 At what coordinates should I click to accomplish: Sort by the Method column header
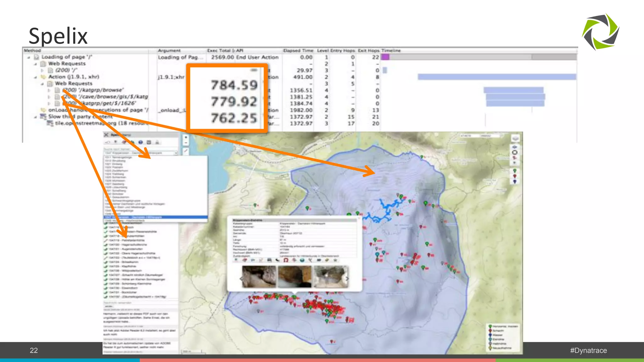tap(32, 50)
